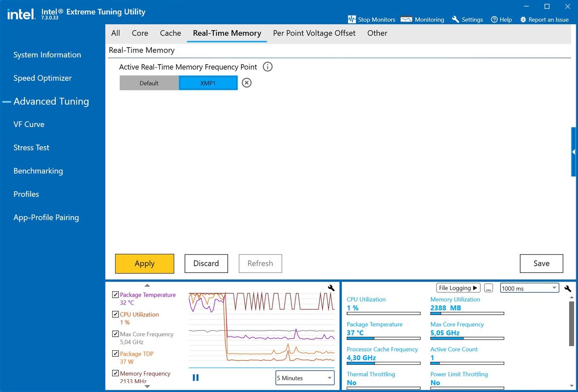The width and height of the screenshot is (578, 392).
Task: Select Advanced Tuning in sidebar
Action: [51, 101]
